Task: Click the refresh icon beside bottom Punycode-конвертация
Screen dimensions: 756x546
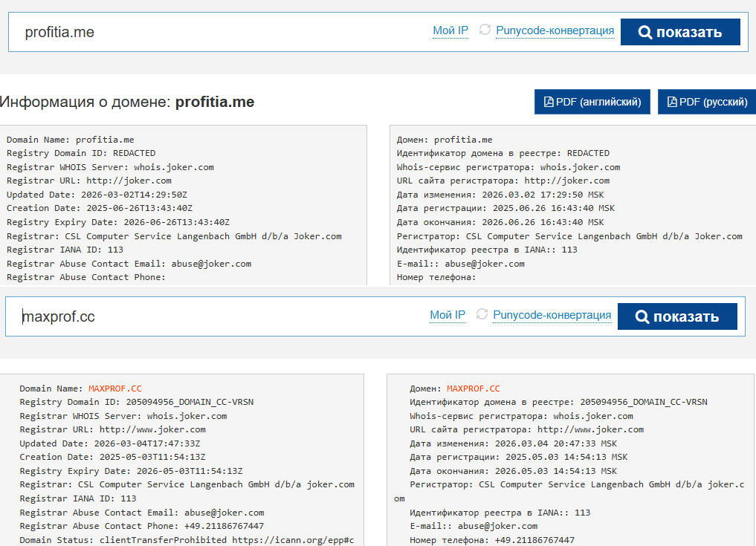Action: (x=482, y=314)
